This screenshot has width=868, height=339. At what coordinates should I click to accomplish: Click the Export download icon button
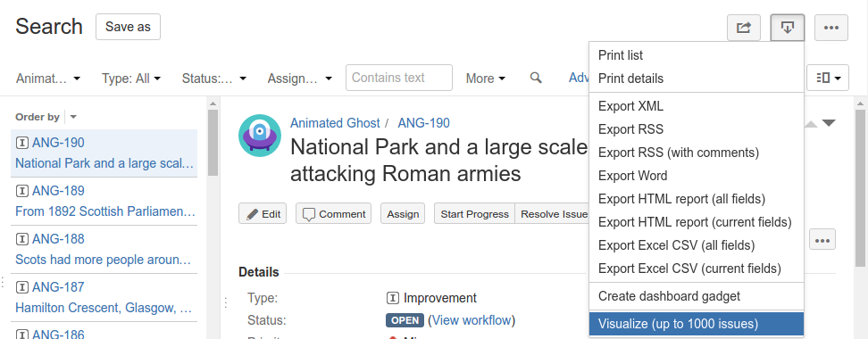click(x=787, y=28)
